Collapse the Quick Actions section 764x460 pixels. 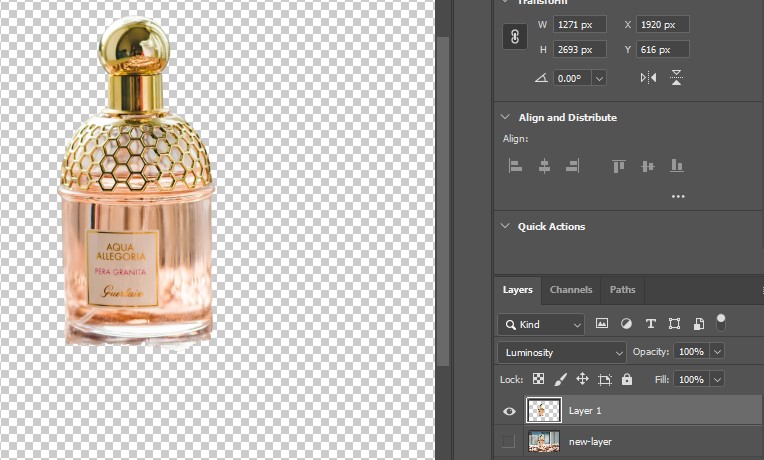[505, 226]
